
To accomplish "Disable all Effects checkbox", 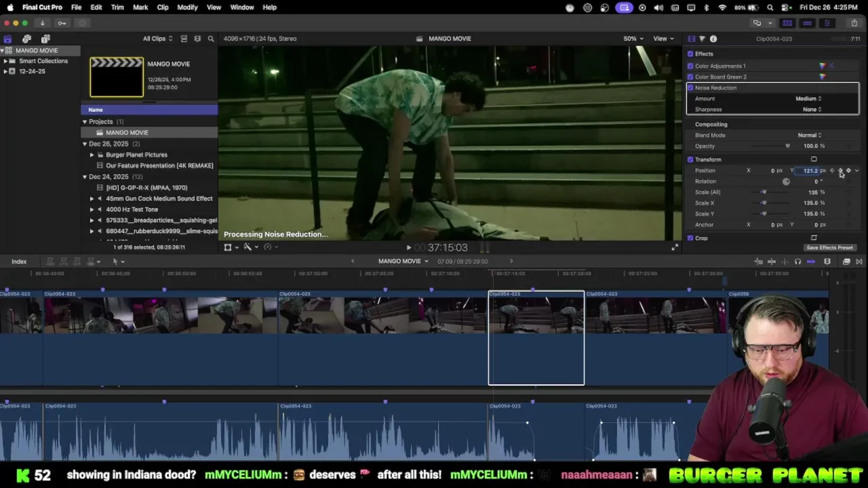I will tap(690, 54).
